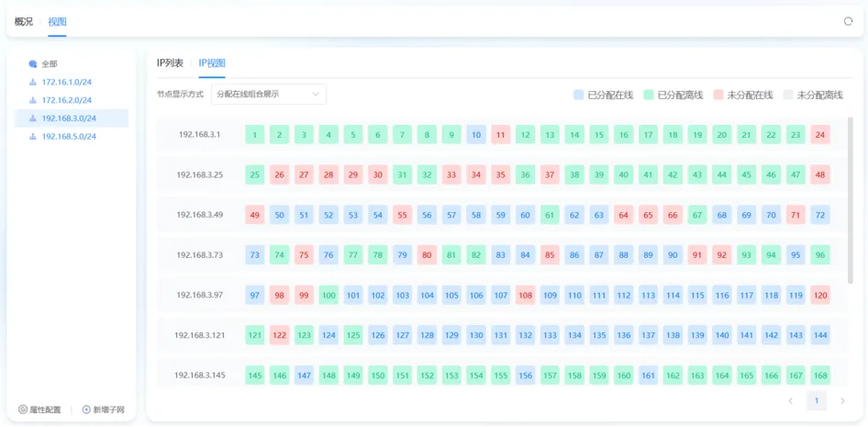Open 属性配置 settings gear icon

point(23,410)
